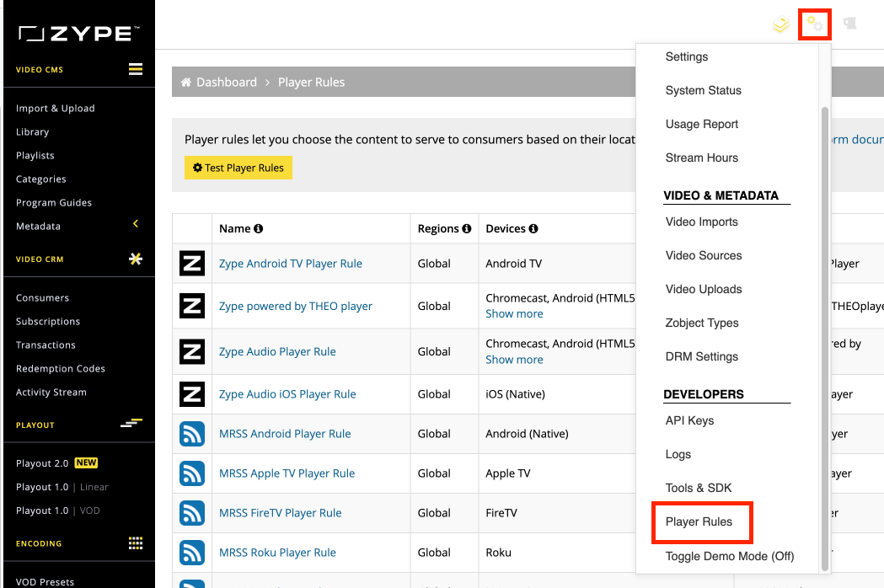The image size is (884, 588).
Task: Toggle Demo Mode (Off) menu item
Action: point(730,557)
